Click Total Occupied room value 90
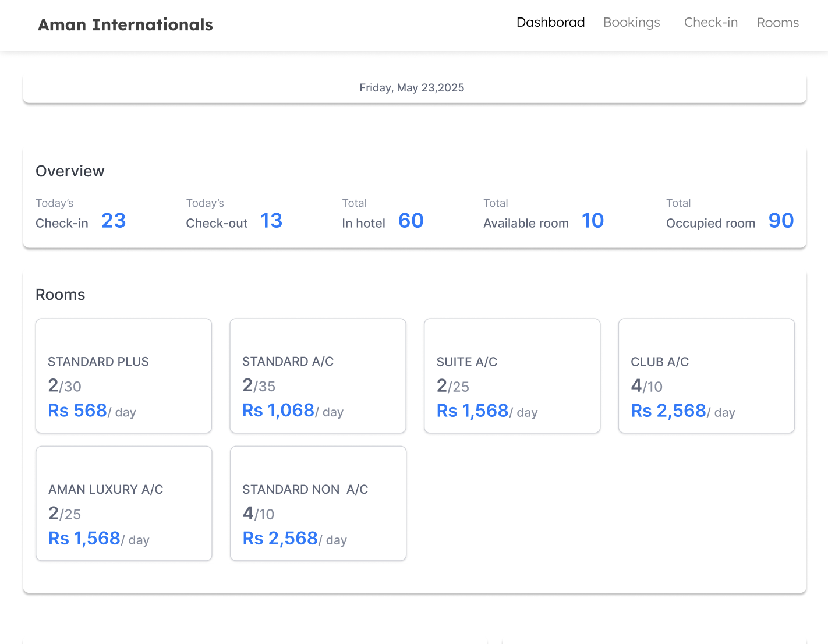This screenshot has width=828, height=644. point(781,221)
